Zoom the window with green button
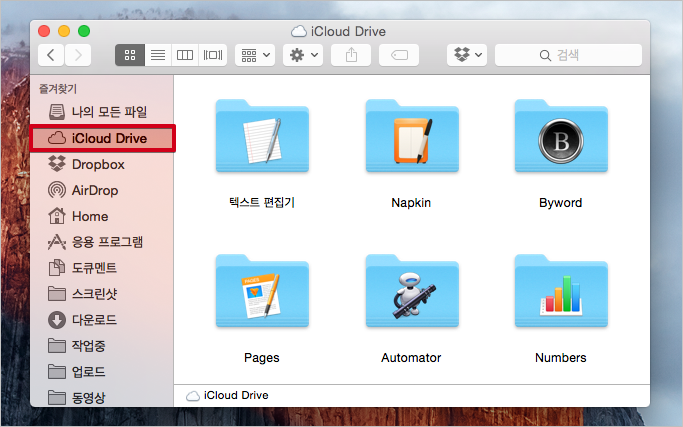This screenshot has height=427, width=683. (84, 31)
